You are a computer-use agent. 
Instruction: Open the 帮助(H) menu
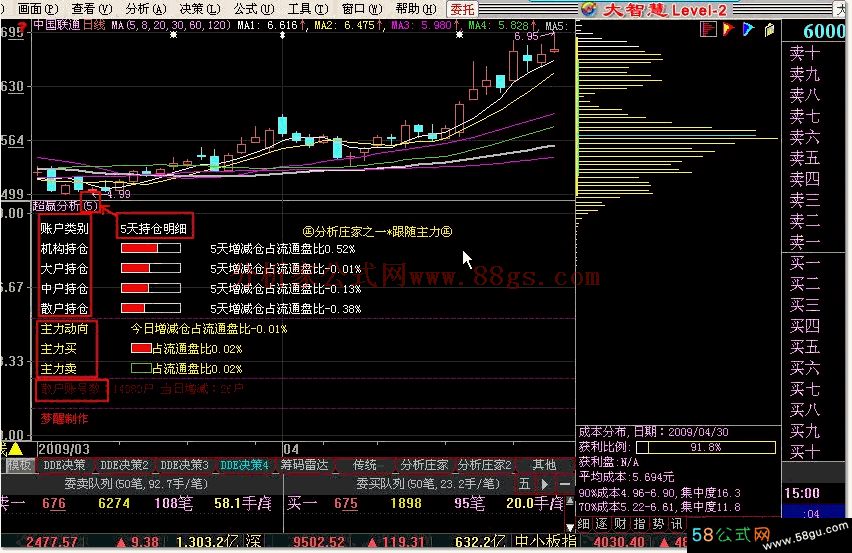416,9
